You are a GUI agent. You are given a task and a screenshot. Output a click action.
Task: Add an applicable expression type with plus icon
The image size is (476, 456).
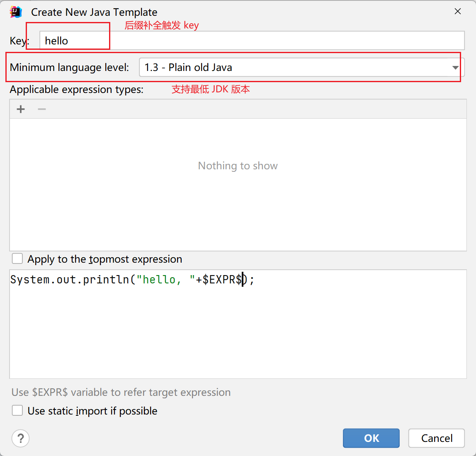point(21,109)
